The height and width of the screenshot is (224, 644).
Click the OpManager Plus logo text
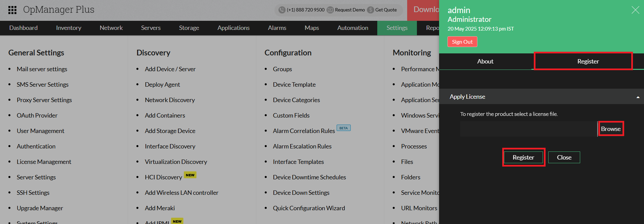(x=59, y=10)
